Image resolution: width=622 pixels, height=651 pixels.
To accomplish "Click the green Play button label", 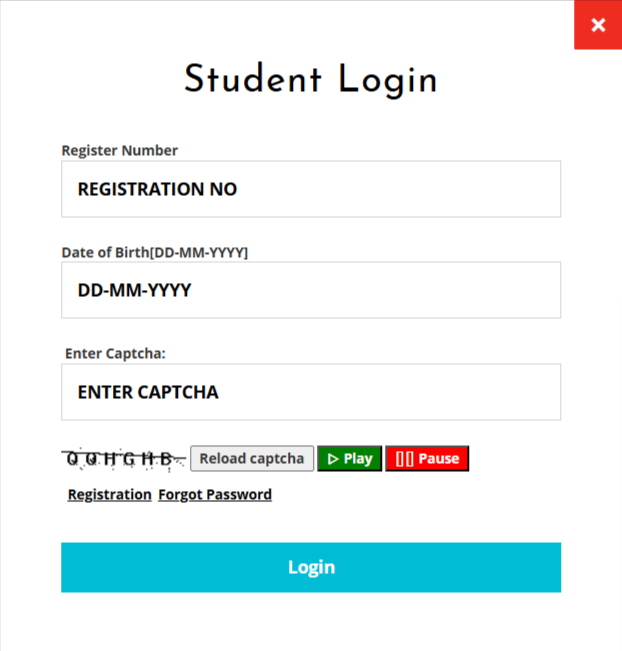I will coord(358,459).
